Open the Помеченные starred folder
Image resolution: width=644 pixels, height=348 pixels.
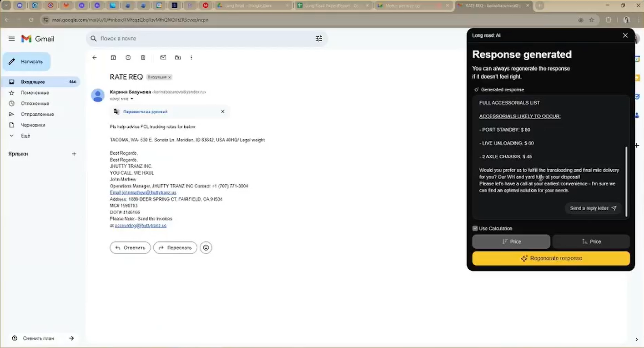click(41, 93)
